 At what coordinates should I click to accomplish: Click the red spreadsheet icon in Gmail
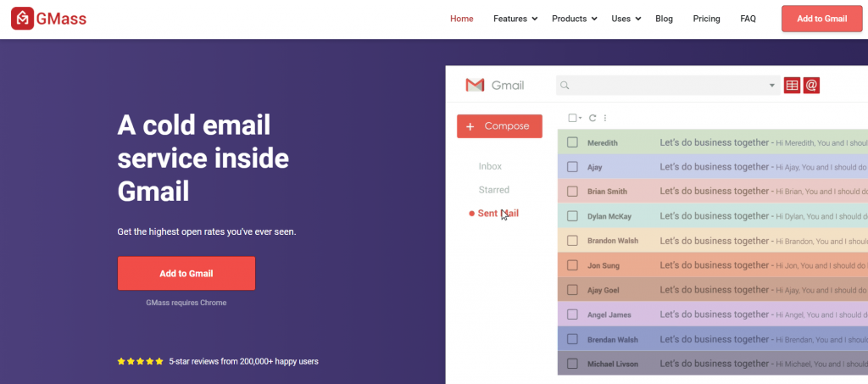[792, 85]
